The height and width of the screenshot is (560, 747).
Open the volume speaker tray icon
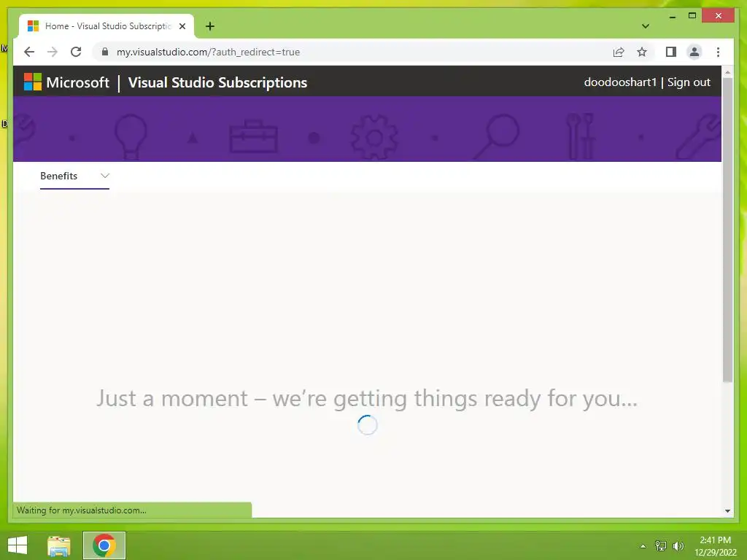[x=678, y=545]
